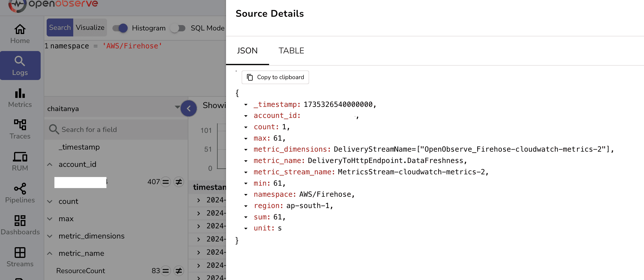Image resolution: width=644 pixels, height=280 pixels.
Task: Select the Pipelines sidebar icon
Action: 20,193
